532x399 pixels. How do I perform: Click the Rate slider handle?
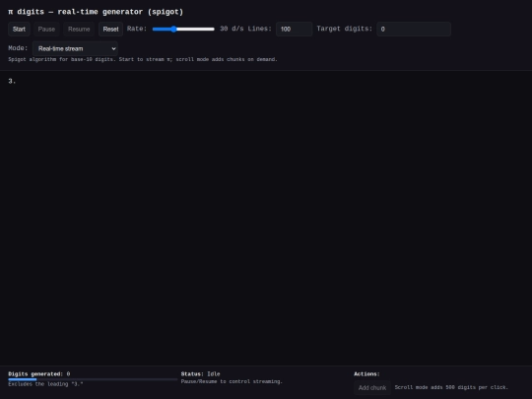tap(173, 30)
